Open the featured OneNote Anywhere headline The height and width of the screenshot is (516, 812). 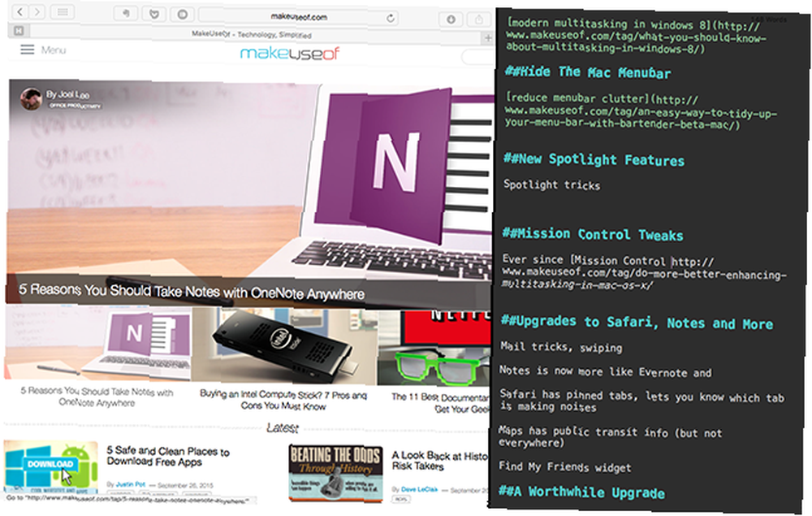[192, 292]
